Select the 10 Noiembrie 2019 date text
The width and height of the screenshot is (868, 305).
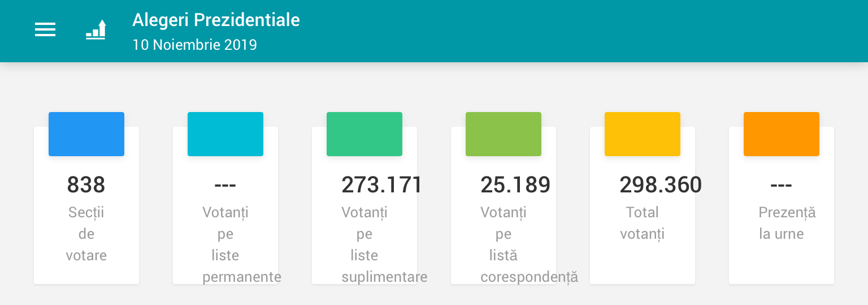coord(194,45)
